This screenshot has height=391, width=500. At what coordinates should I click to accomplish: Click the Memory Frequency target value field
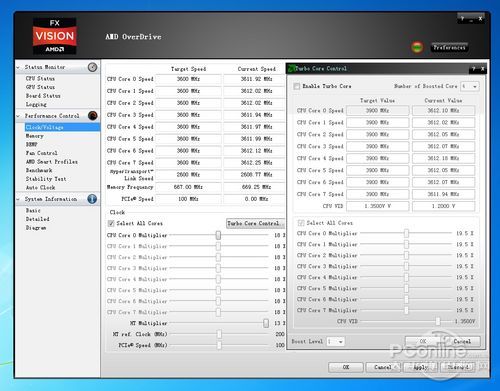coord(188,187)
